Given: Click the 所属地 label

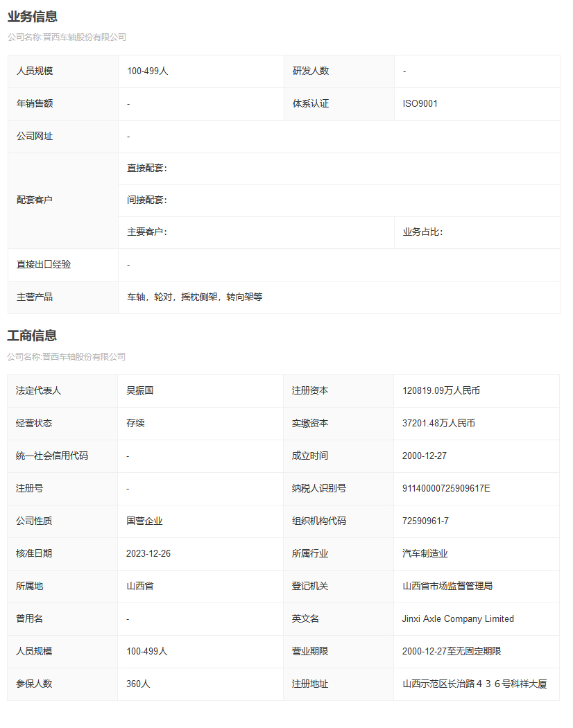Looking at the screenshot, I should [x=29, y=587].
